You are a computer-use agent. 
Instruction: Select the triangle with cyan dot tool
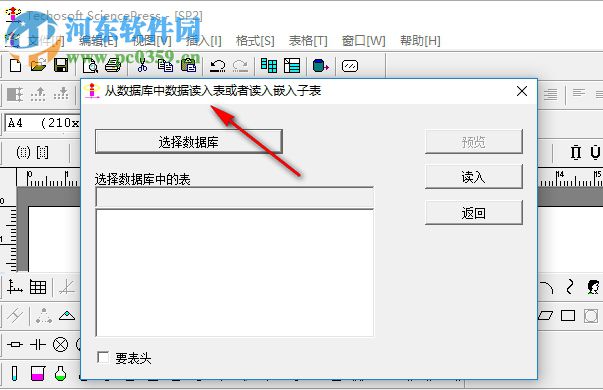click(x=67, y=316)
